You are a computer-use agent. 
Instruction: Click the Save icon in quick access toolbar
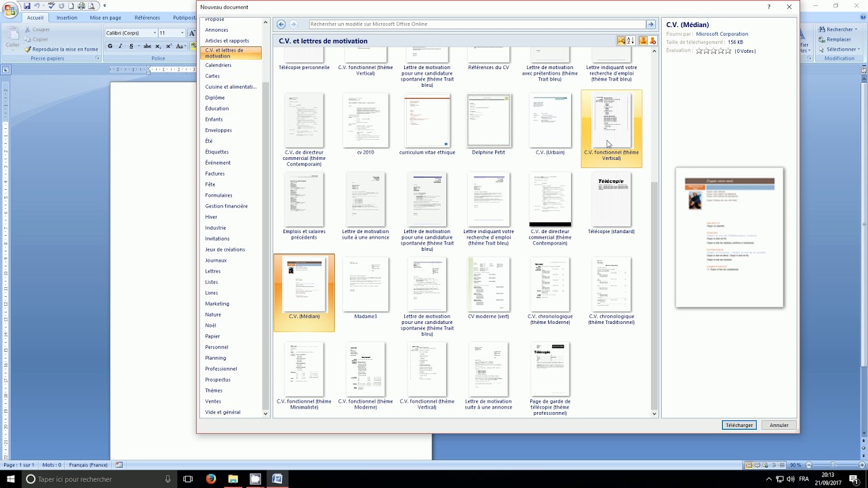27,5
